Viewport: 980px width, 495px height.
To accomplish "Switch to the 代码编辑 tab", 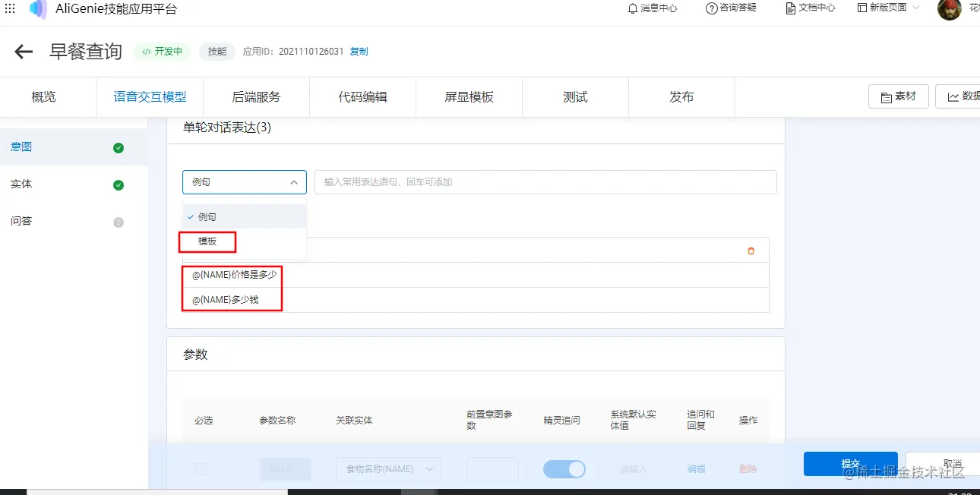I will (x=363, y=97).
